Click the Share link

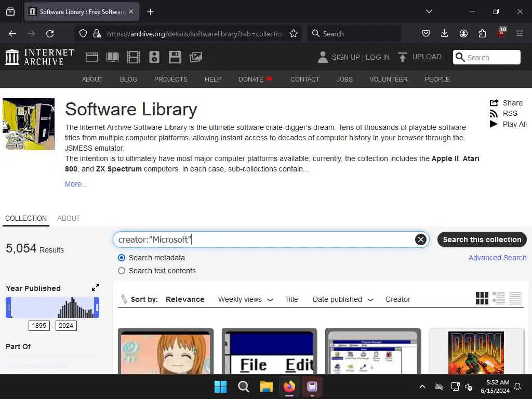tap(506, 103)
